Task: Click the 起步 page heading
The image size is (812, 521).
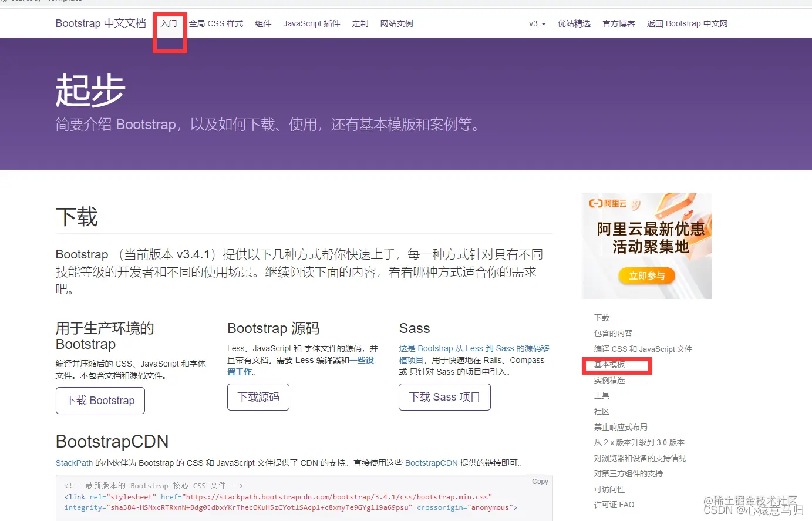Action: [90, 90]
